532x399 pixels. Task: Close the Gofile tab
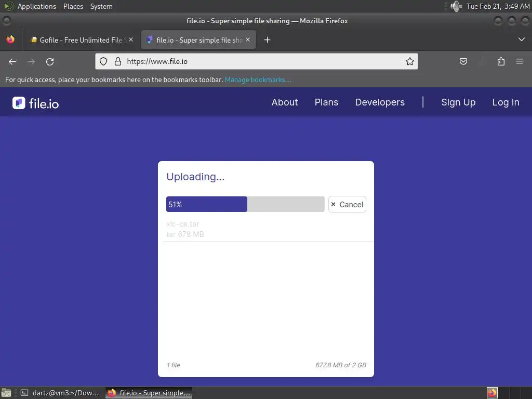(131, 39)
